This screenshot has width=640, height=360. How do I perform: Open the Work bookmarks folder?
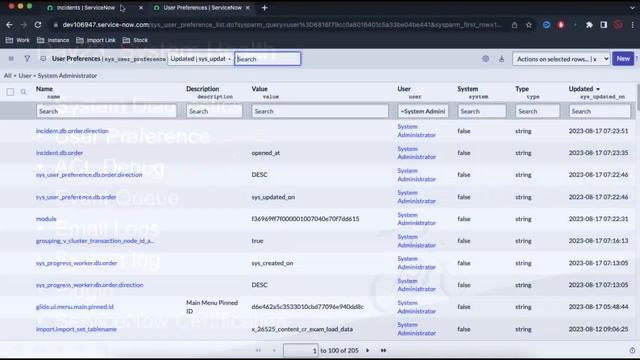[18, 40]
